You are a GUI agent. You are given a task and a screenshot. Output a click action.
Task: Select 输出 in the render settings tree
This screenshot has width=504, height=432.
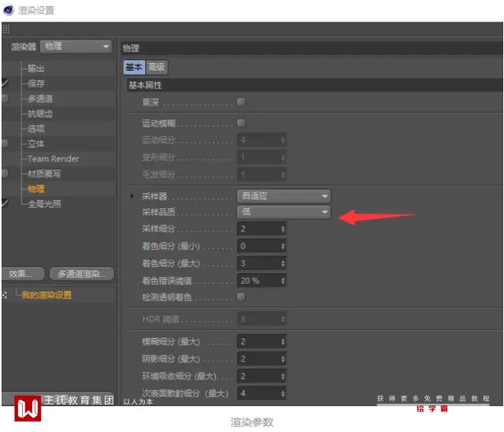(35, 69)
